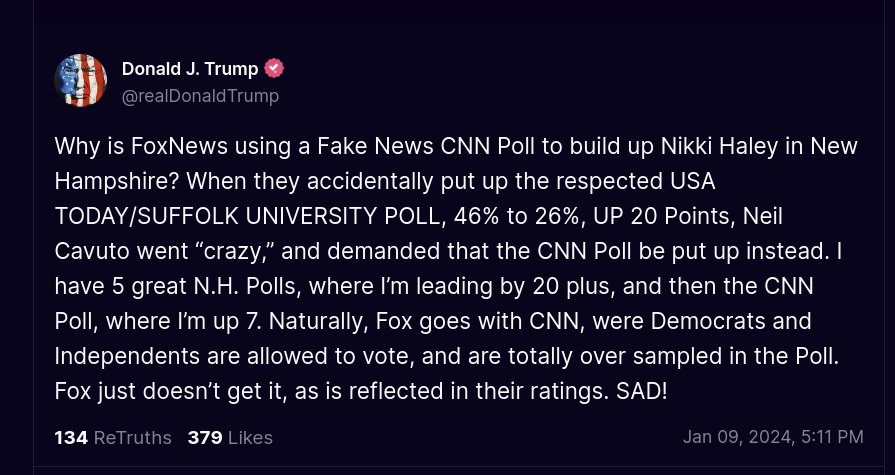Screen dimensions: 895x475
Task: Open the Jan 09, 2024 timestamp permalink
Action: (x=773, y=437)
